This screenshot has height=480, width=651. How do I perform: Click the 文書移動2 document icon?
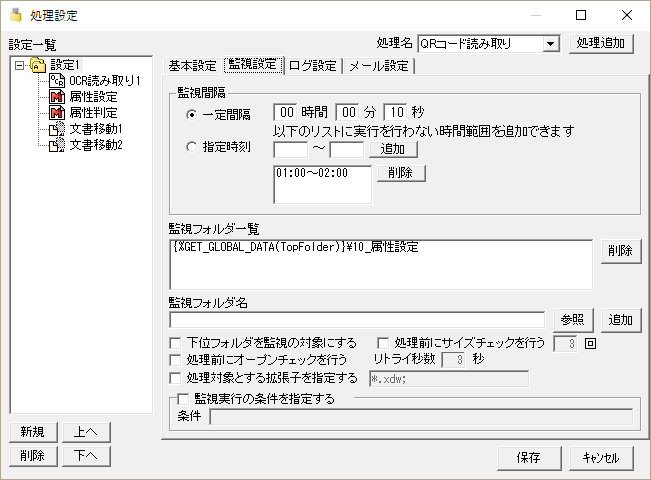(57, 144)
